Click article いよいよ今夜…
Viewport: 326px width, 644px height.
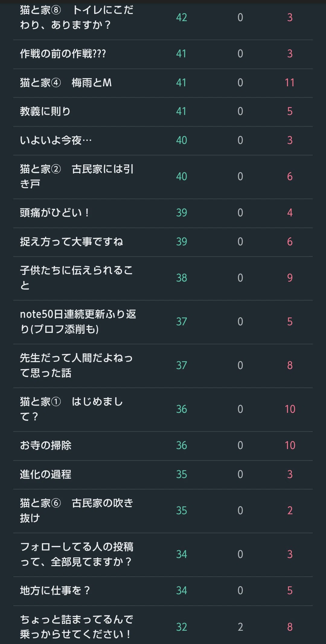click(56, 140)
